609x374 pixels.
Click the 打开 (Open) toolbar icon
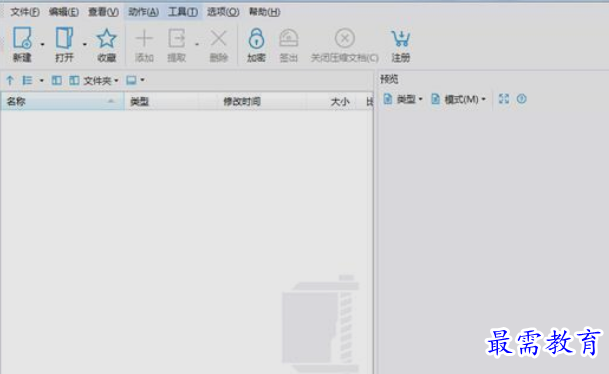(x=64, y=38)
